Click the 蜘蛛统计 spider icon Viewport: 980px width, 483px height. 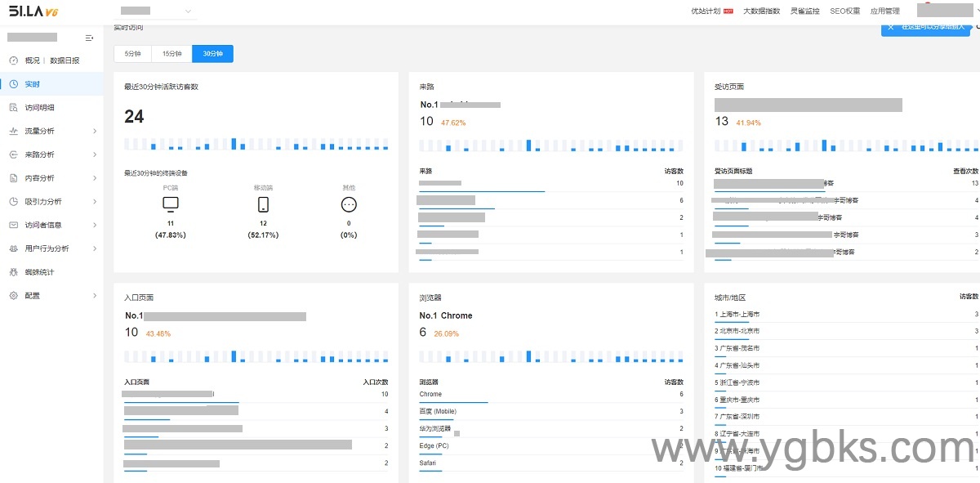[x=13, y=272]
